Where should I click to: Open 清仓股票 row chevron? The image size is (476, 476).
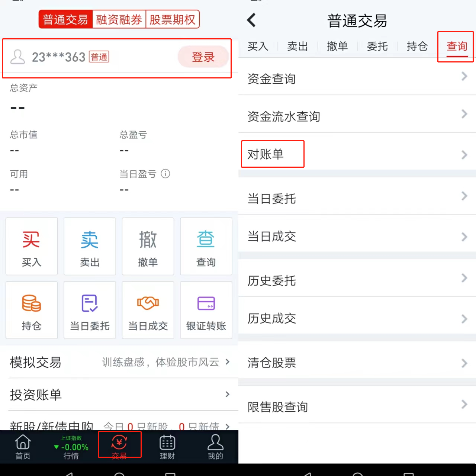pyautogui.click(x=464, y=363)
